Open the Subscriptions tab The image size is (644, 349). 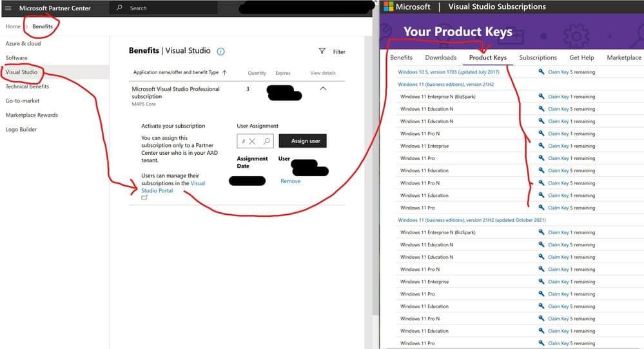[538, 57]
